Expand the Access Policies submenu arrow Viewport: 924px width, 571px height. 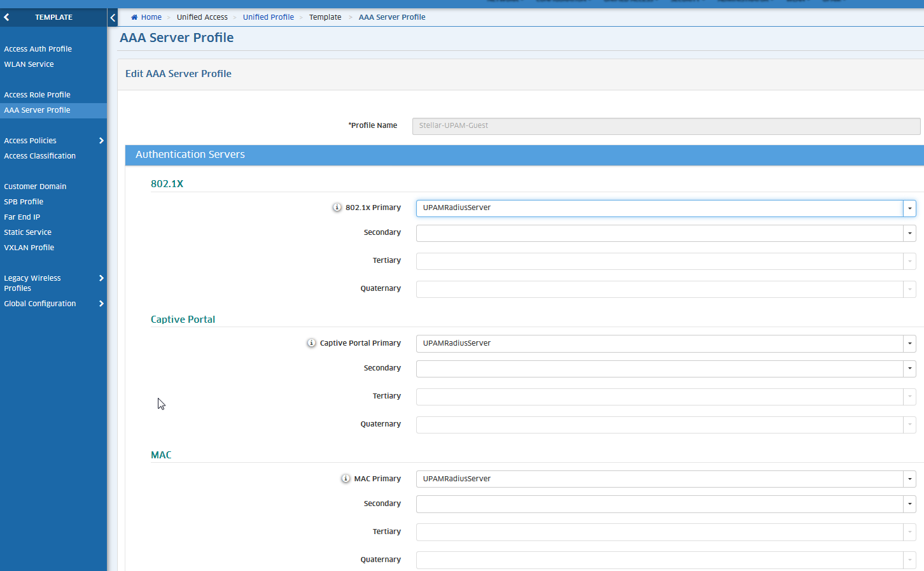click(x=101, y=141)
